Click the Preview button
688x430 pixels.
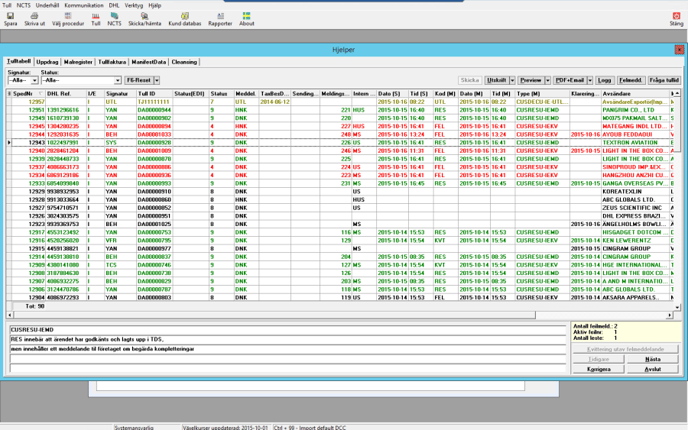(x=531, y=80)
